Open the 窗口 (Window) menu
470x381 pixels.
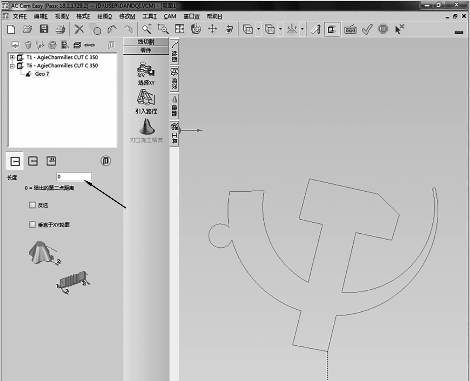pyautogui.click(x=191, y=16)
